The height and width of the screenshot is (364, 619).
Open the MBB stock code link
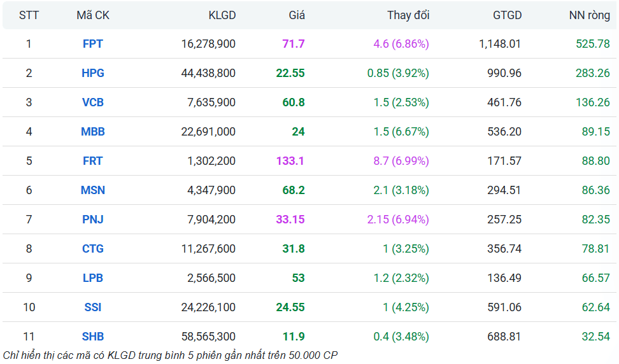(x=93, y=131)
